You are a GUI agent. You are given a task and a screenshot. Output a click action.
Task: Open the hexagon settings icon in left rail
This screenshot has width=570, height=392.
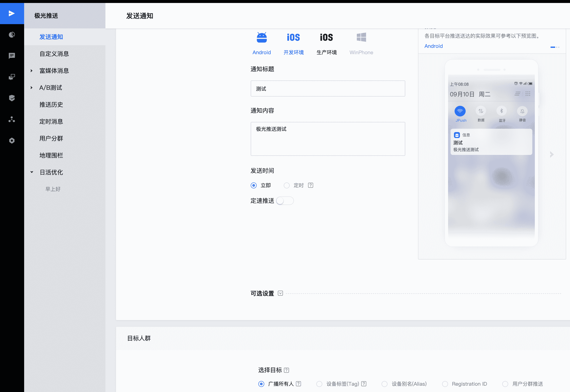click(12, 141)
